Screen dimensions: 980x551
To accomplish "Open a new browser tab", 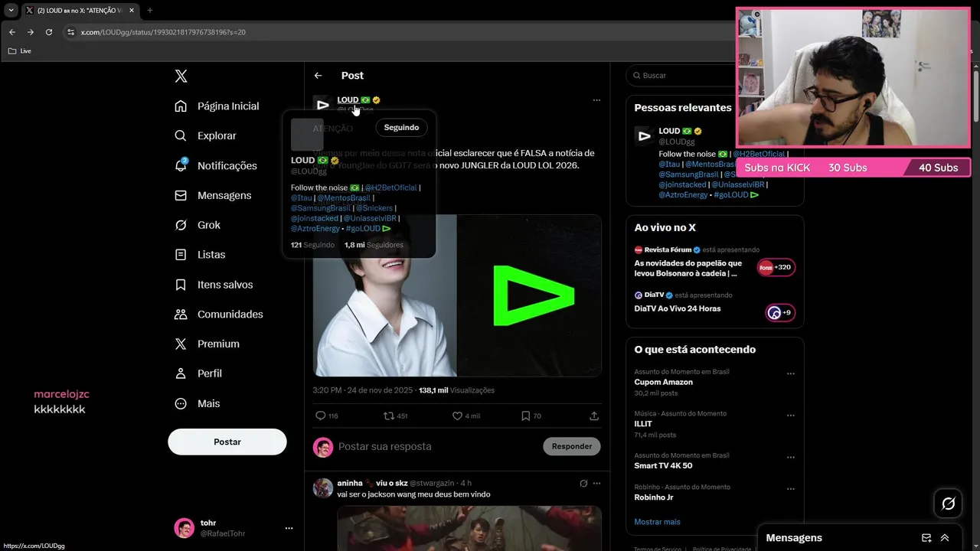I will pos(149,10).
